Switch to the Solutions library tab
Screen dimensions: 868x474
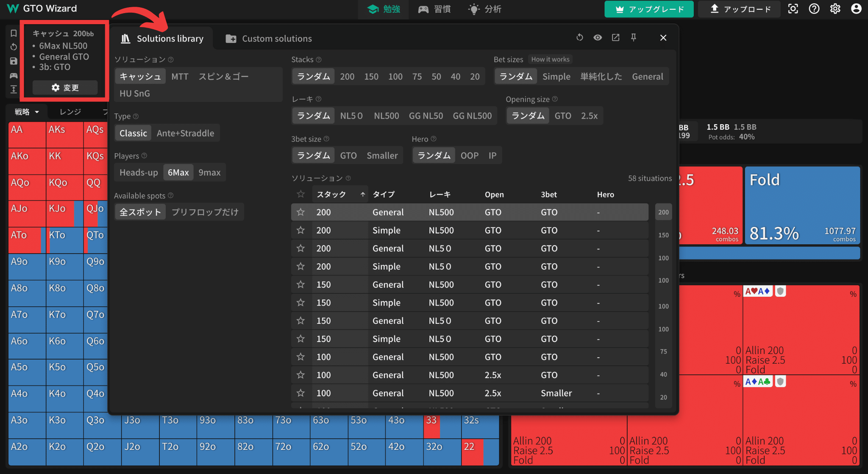click(162, 39)
